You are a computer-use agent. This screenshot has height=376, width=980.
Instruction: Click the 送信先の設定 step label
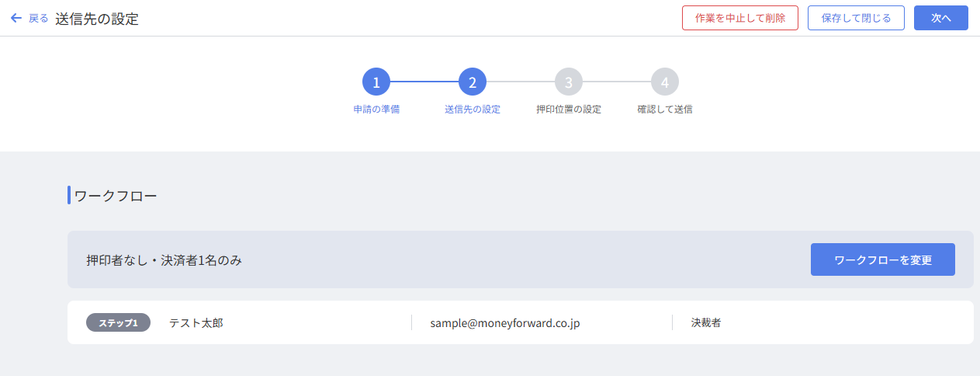click(x=473, y=110)
